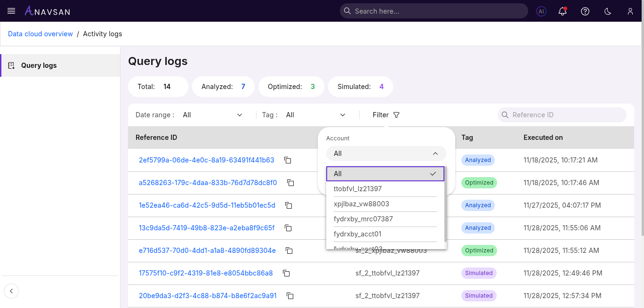Toggle dark mode moon icon
The height and width of the screenshot is (308, 644).
point(608,11)
